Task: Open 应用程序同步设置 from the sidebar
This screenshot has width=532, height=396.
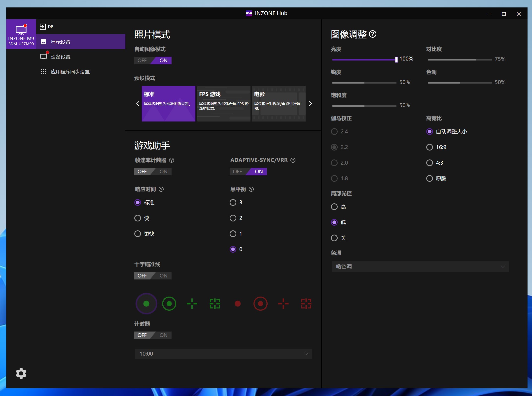Action: click(x=70, y=71)
